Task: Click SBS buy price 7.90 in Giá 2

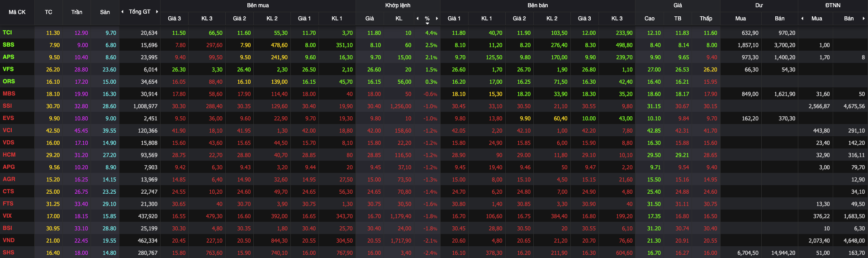Action: point(245,45)
